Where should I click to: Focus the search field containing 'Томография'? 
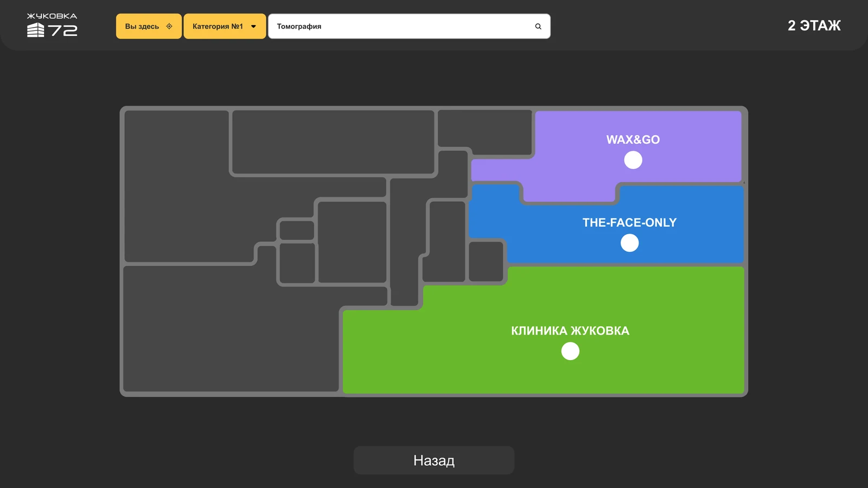click(409, 26)
